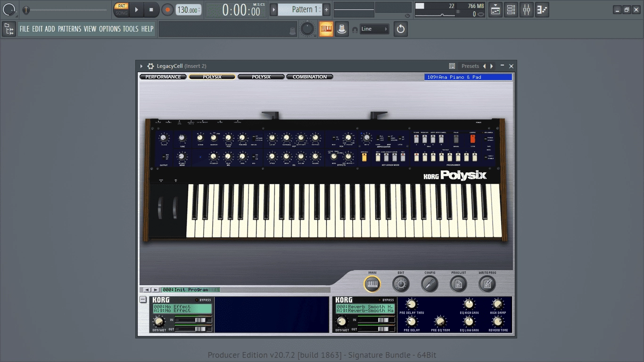Image resolution: width=644 pixels, height=362 pixels.
Task: Click DRY/WET knob on No Effect unit
Action: (x=159, y=322)
